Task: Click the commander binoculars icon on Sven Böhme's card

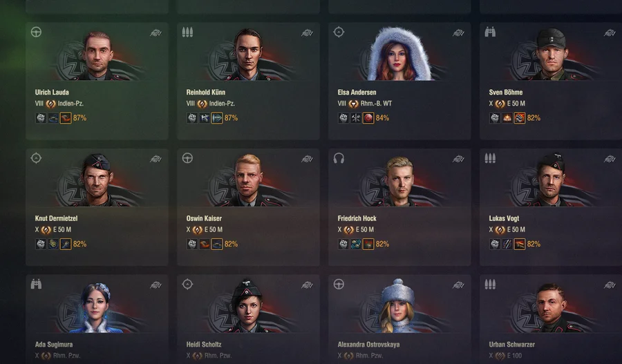Action: click(490, 32)
